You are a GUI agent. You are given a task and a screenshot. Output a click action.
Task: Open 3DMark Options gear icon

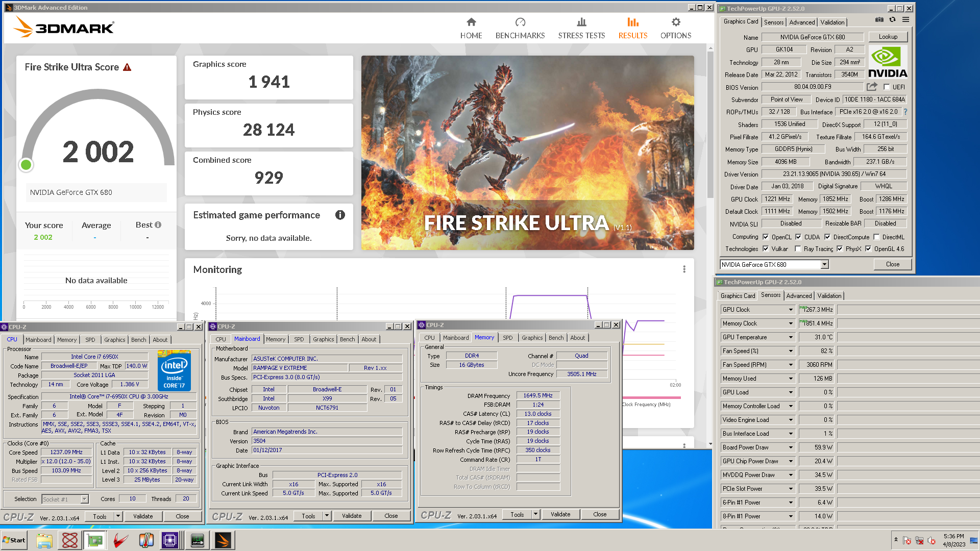point(676,22)
